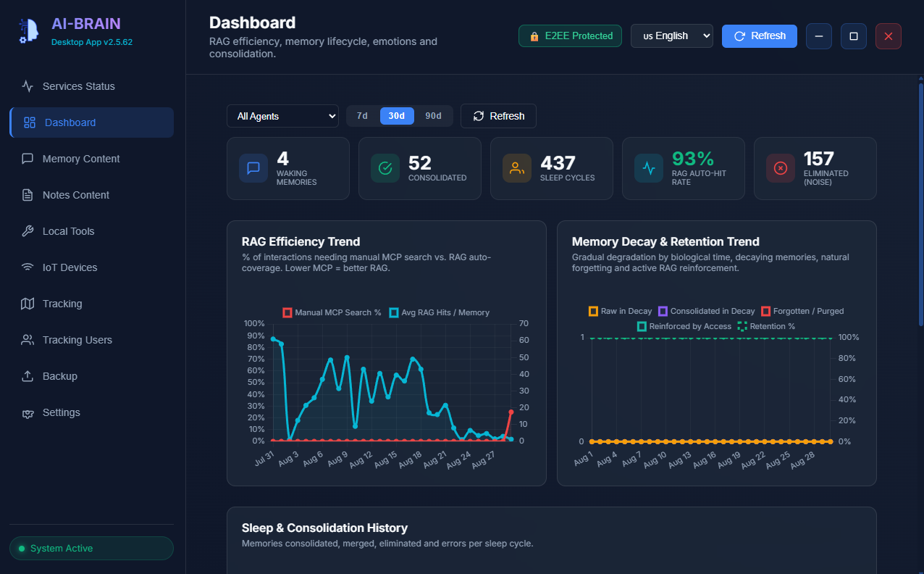The width and height of the screenshot is (924, 574).
Task: Toggle Avg RAG Hits / Memory legend series
Action: click(x=439, y=312)
